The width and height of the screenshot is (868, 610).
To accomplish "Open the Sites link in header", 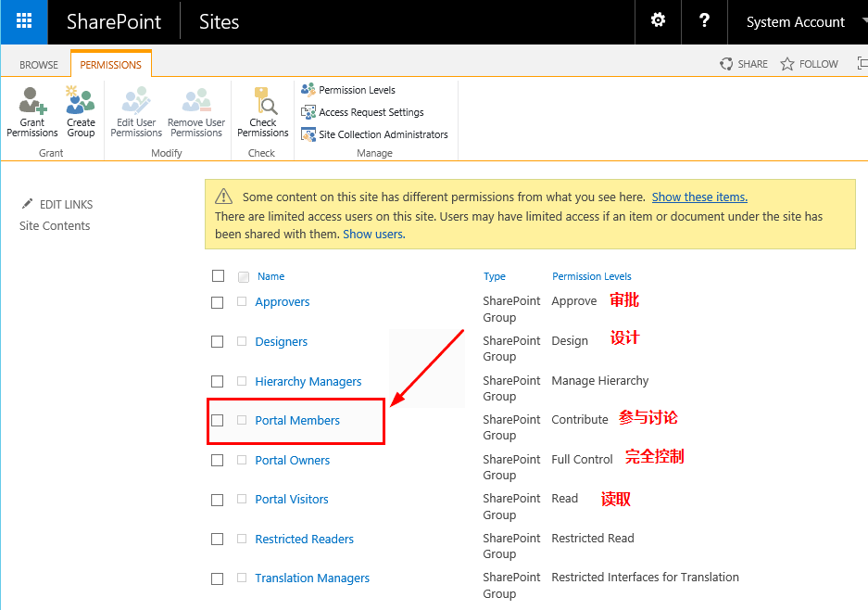I will (219, 22).
